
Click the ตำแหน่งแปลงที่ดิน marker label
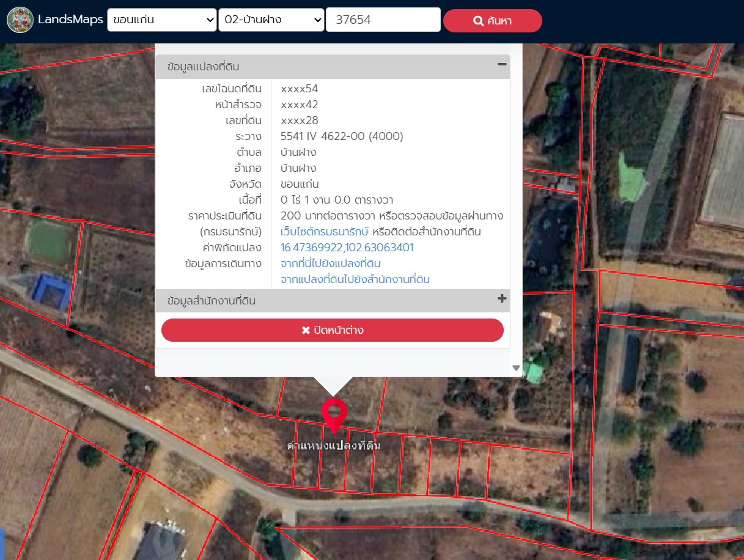pyautogui.click(x=334, y=446)
